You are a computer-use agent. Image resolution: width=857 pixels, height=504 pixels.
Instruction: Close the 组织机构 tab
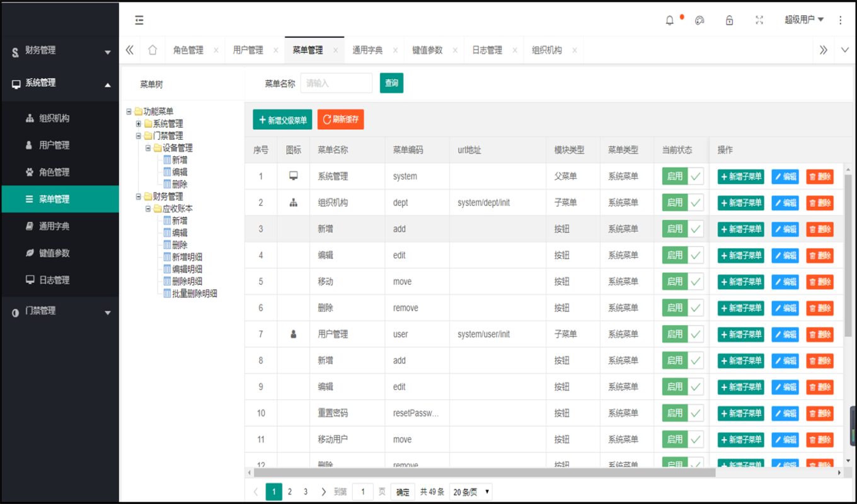coord(574,50)
